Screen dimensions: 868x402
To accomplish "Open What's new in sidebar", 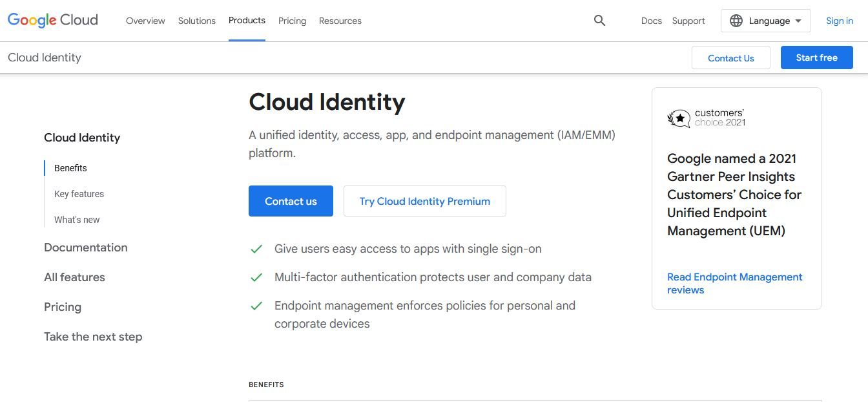I will [x=77, y=220].
